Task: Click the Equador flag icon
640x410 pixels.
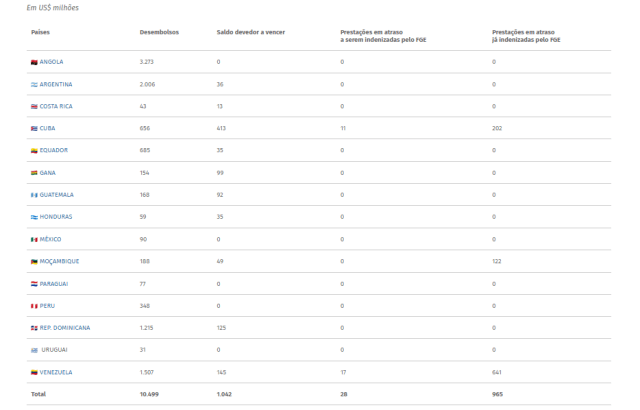Action: pos(34,151)
